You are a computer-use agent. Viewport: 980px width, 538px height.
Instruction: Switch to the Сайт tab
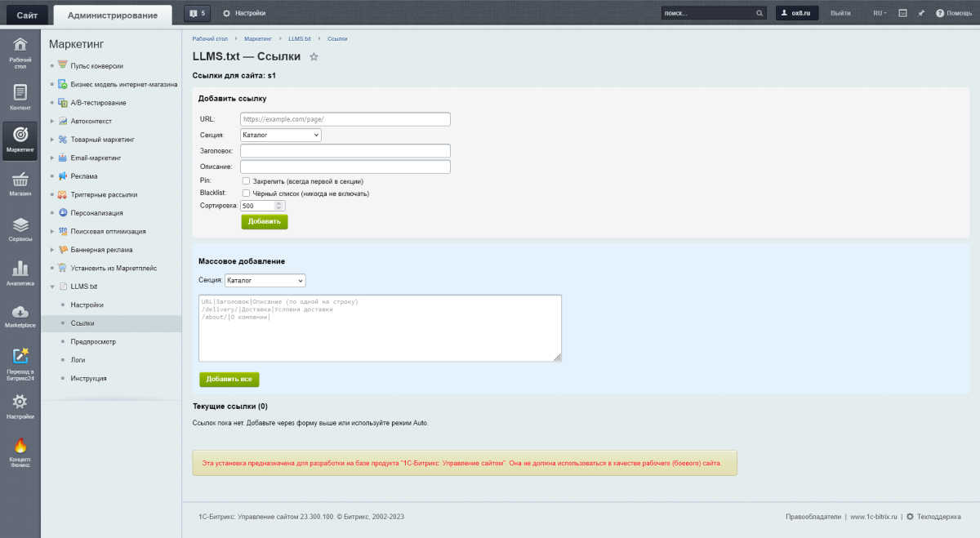click(x=27, y=15)
